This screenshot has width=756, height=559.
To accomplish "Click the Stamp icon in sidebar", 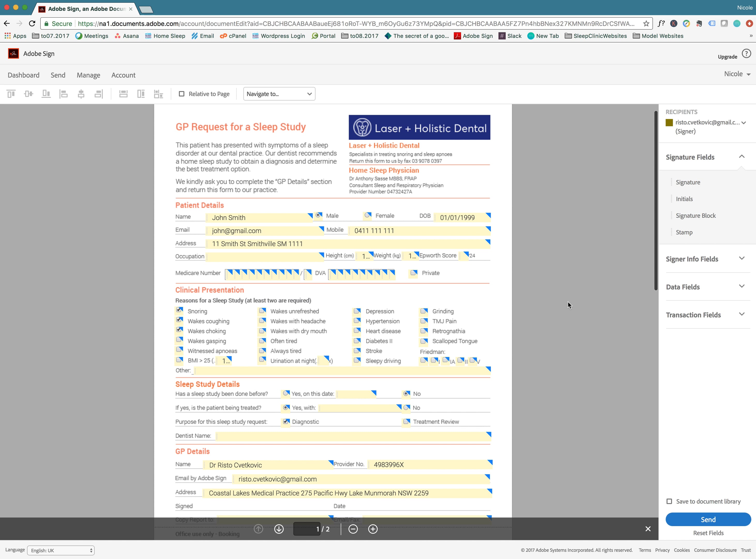I will coord(684,232).
